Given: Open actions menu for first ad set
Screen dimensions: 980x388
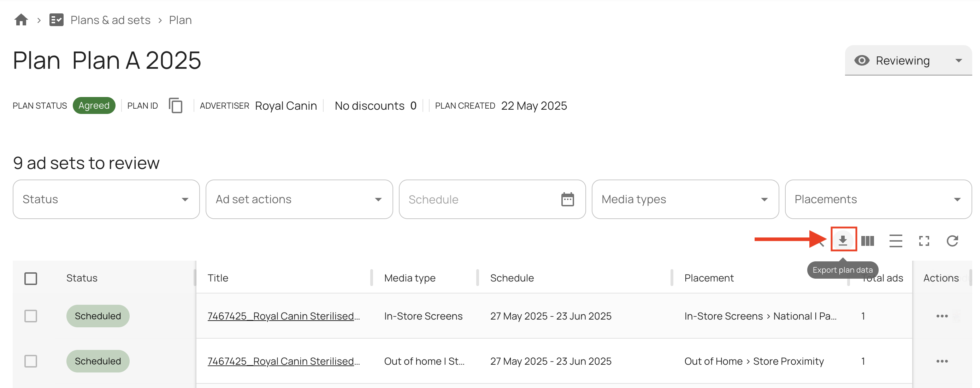Looking at the screenshot, I should (x=941, y=316).
